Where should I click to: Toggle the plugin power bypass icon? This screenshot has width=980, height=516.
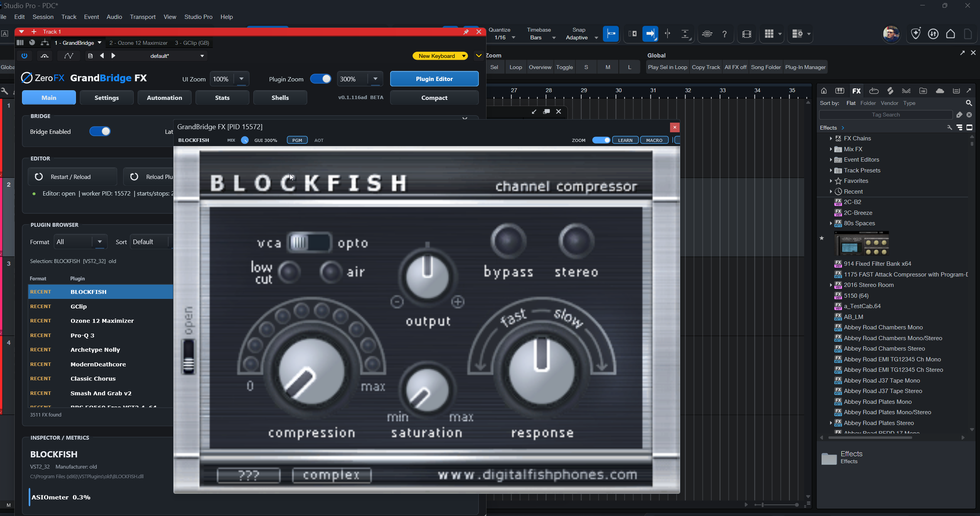pyautogui.click(x=24, y=56)
